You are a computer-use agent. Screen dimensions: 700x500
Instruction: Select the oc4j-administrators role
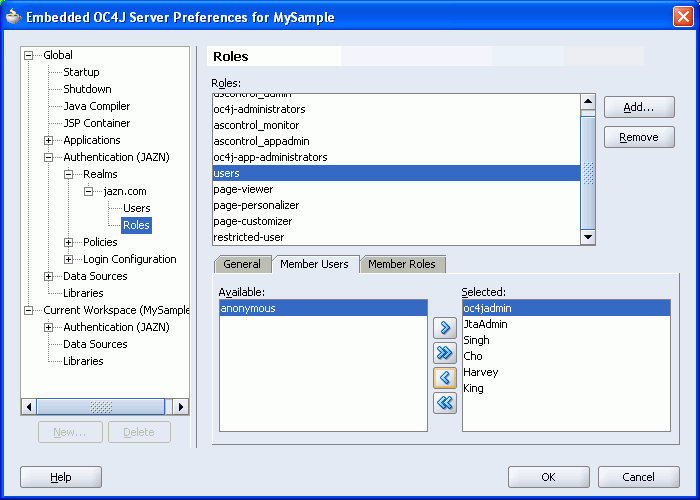click(396, 109)
